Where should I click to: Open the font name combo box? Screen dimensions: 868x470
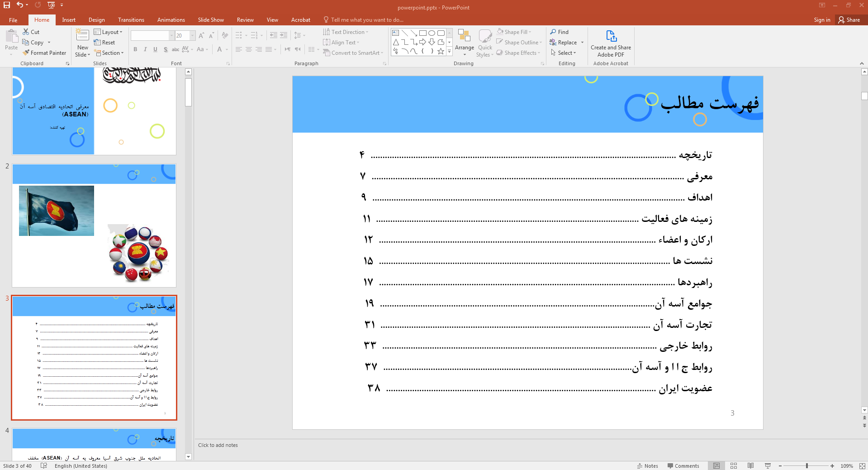pyautogui.click(x=152, y=35)
